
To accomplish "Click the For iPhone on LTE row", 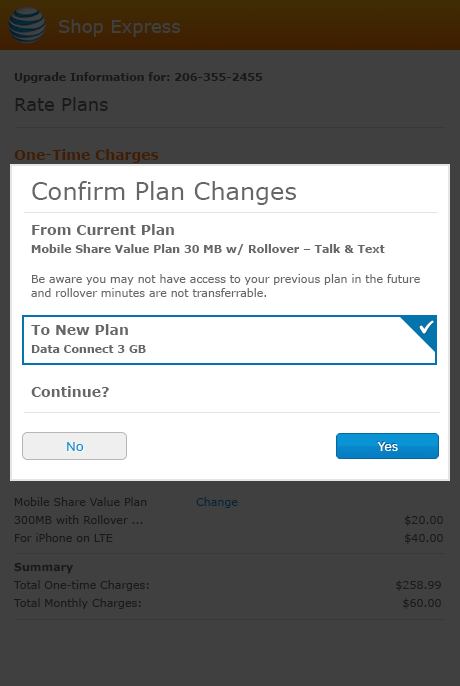I will [x=228, y=538].
